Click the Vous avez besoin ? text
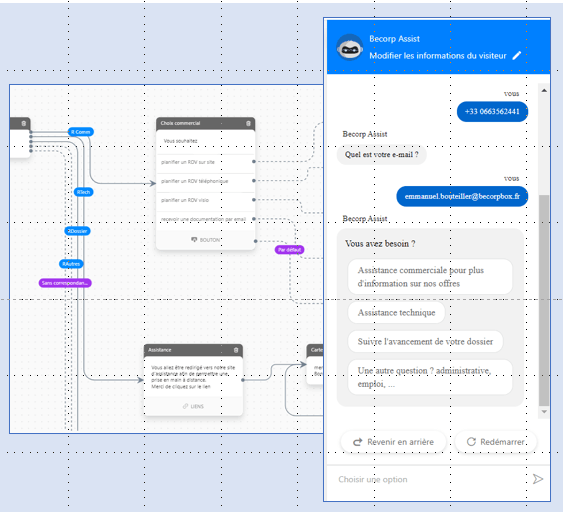563x512 pixels. coord(380,243)
